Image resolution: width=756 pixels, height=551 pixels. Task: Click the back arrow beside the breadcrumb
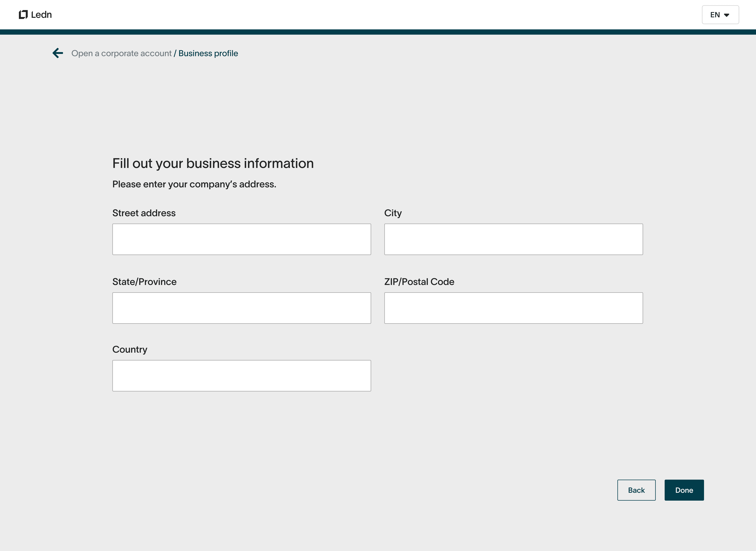coord(58,53)
